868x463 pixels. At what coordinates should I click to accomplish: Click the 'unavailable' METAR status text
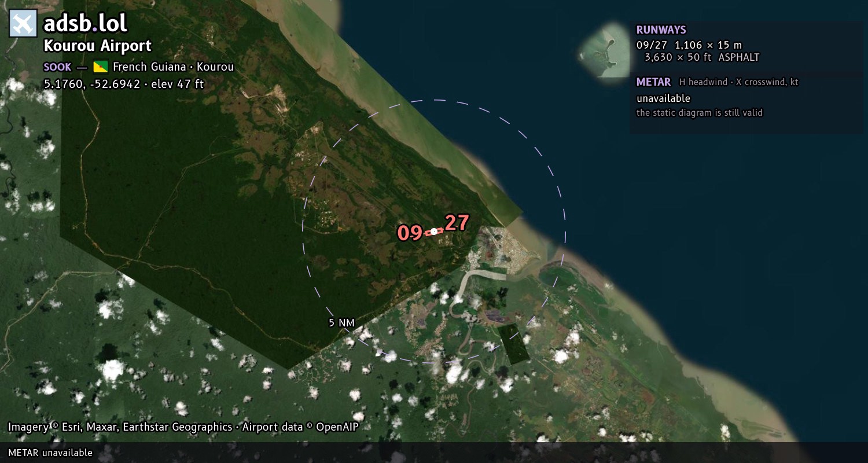pos(663,98)
